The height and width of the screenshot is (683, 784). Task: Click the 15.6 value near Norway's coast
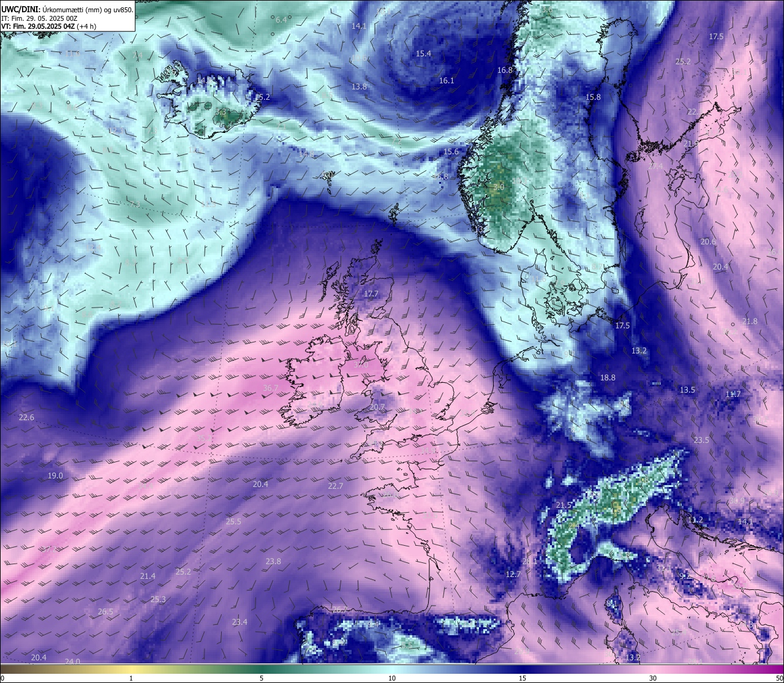[x=451, y=151]
